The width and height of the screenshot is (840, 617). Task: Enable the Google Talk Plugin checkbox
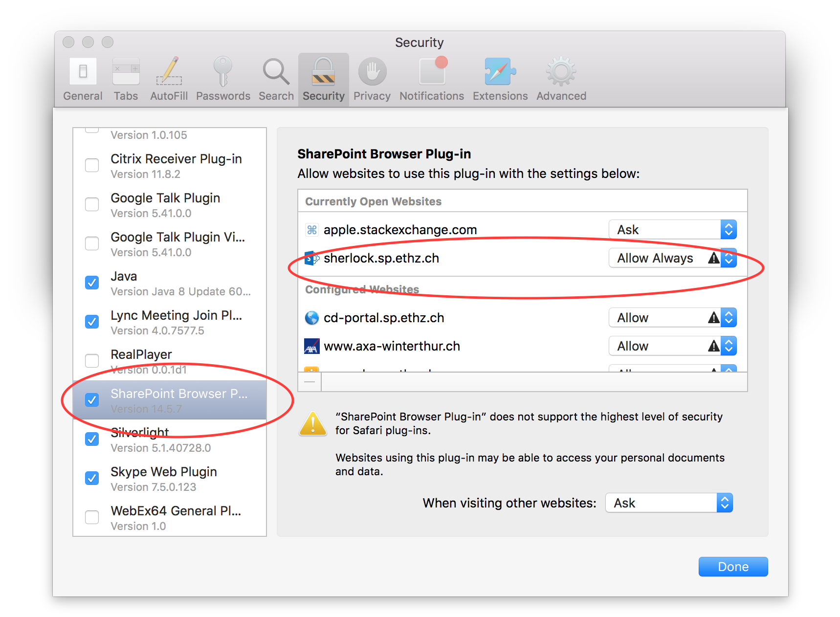(x=92, y=204)
